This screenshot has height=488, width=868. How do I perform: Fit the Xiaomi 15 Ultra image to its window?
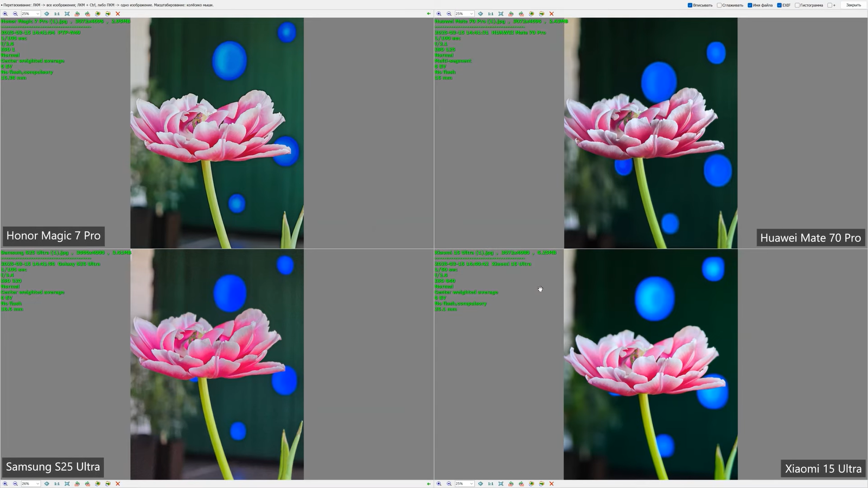[x=501, y=484]
